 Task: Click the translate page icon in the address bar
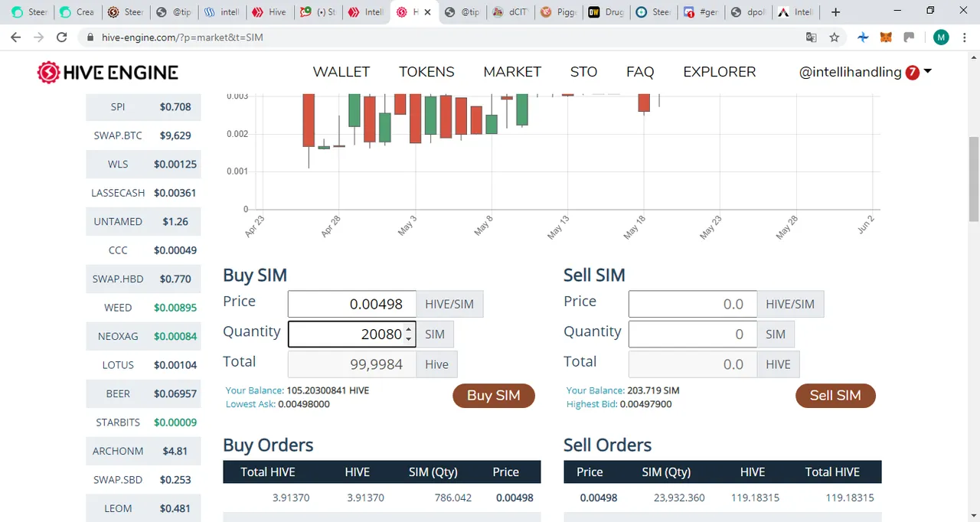click(x=812, y=37)
